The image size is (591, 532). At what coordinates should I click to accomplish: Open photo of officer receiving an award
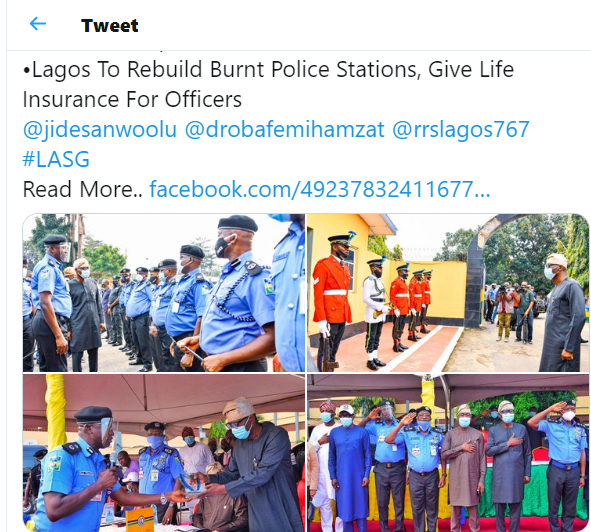[164, 453]
